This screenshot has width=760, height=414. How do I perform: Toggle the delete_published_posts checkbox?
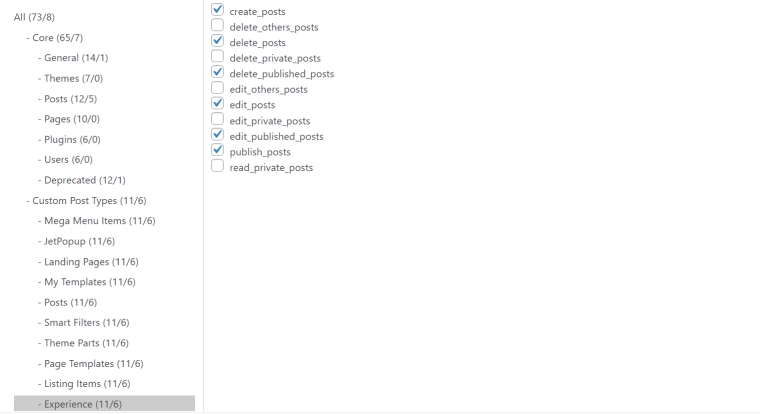217,72
